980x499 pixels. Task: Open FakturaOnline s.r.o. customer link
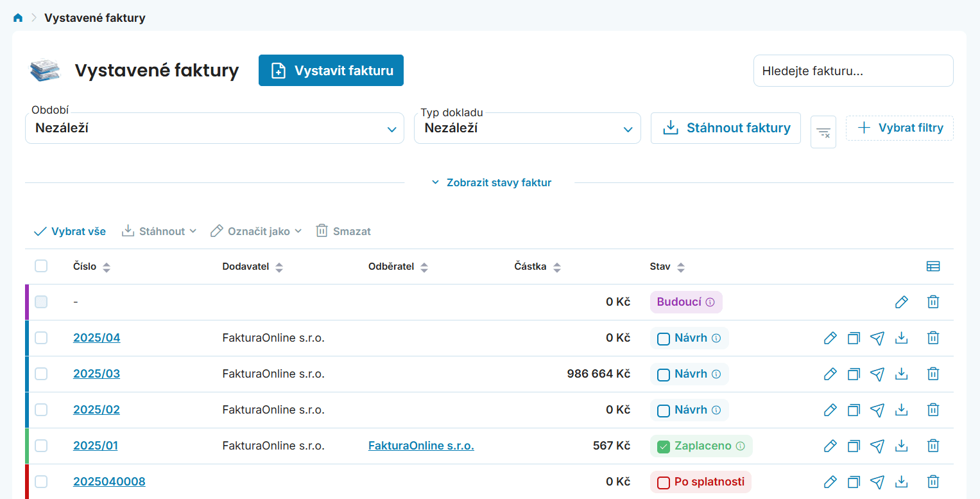tap(421, 446)
